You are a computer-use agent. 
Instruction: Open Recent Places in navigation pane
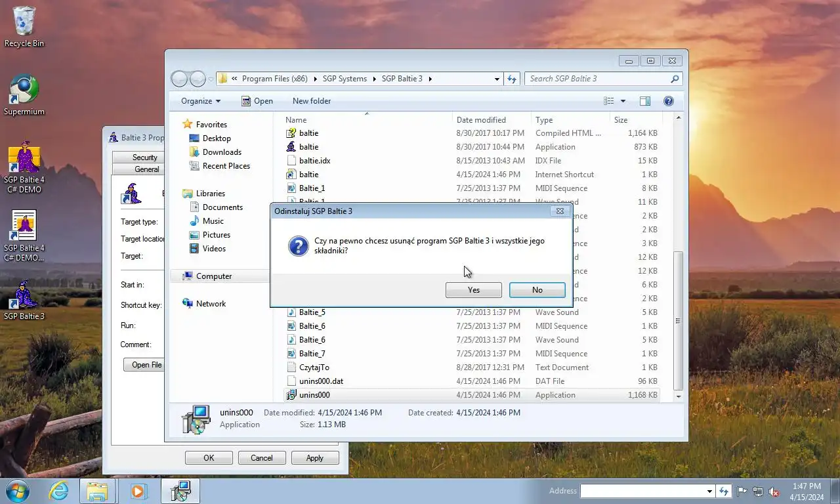[x=226, y=166]
